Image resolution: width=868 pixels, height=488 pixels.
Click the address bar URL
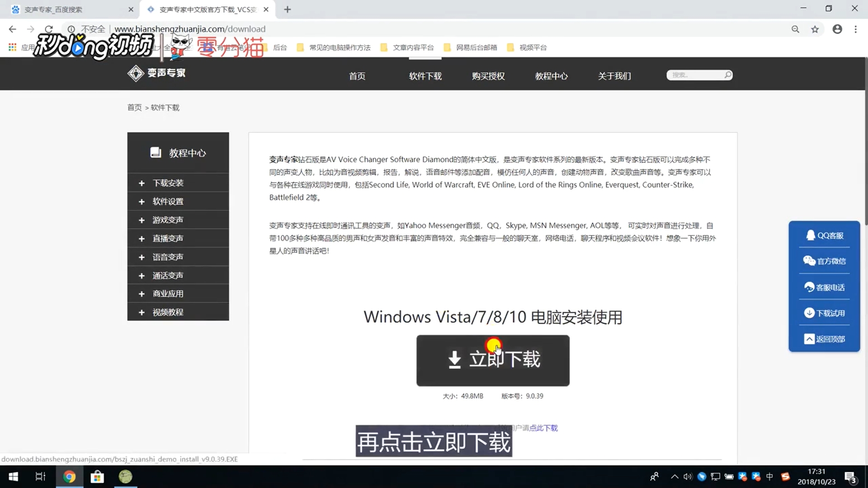click(190, 29)
